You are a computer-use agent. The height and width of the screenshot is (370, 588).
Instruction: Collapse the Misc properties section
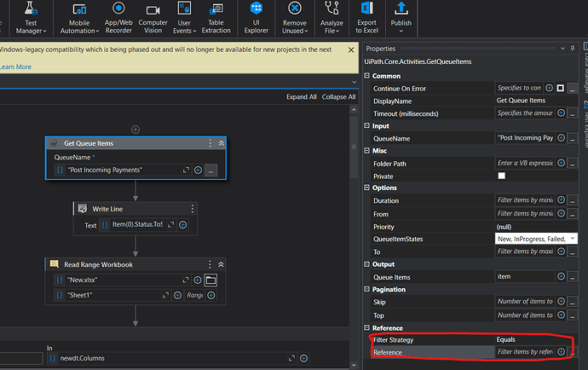pyautogui.click(x=366, y=150)
